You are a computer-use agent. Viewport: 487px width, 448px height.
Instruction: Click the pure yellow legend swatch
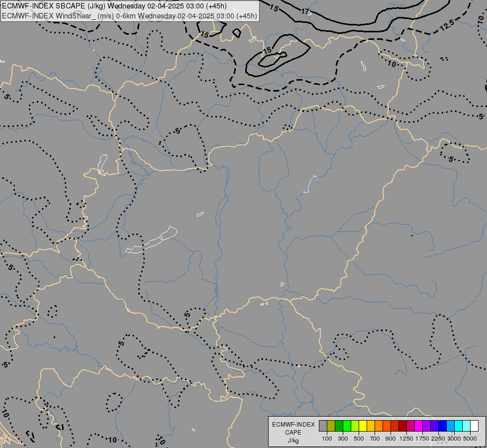pyautogui.click(x=363, y=426)
